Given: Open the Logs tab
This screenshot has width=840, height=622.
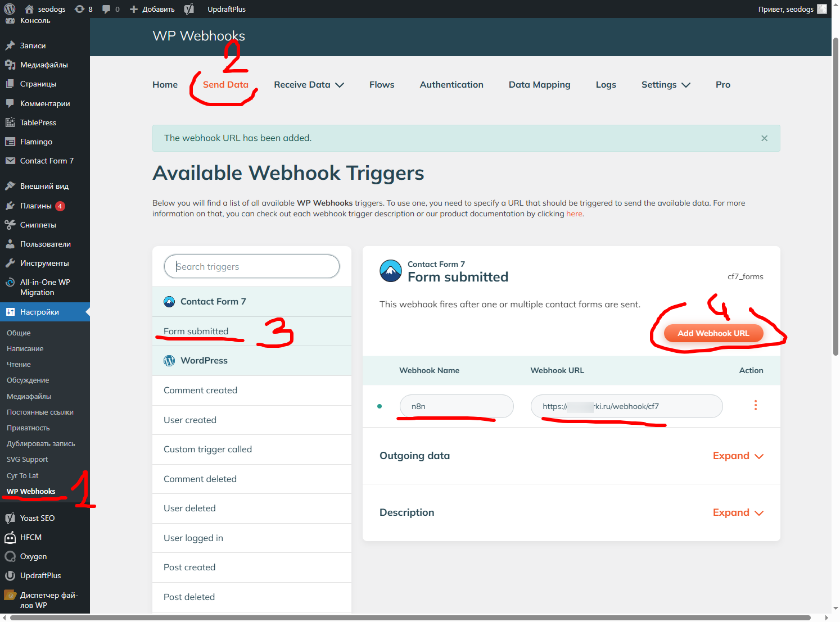Looking at the screenshot, I should pyautogui.click(x=606, y=84).
